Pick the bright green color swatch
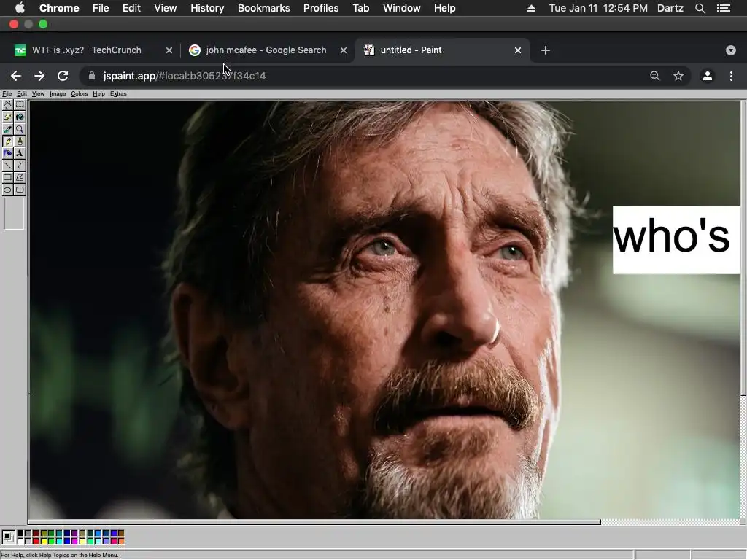This screenshot has height=560, width=747. (51, 542)
